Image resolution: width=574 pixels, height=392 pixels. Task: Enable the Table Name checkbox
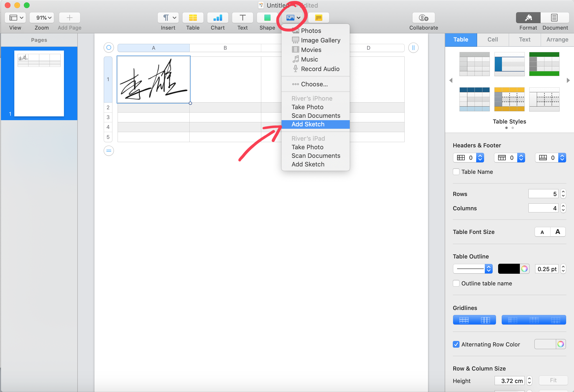pyautogui.click(x=456, y=172)
